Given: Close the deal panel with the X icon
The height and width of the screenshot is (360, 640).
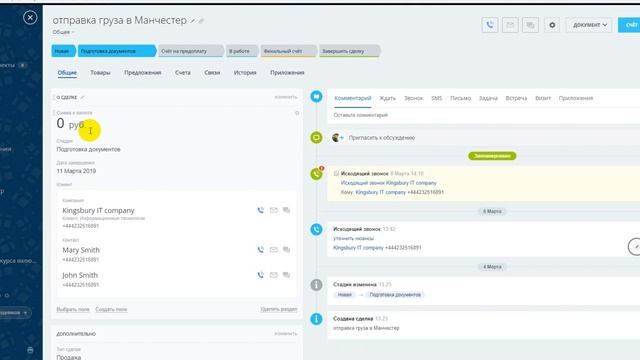Looking at the screenshot, I should (30, 18).
